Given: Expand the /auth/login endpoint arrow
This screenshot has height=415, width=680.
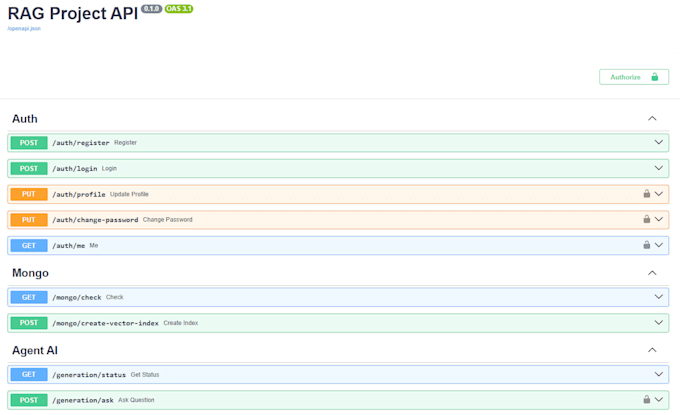Looking at the screenshot, I should pos(659,168).
